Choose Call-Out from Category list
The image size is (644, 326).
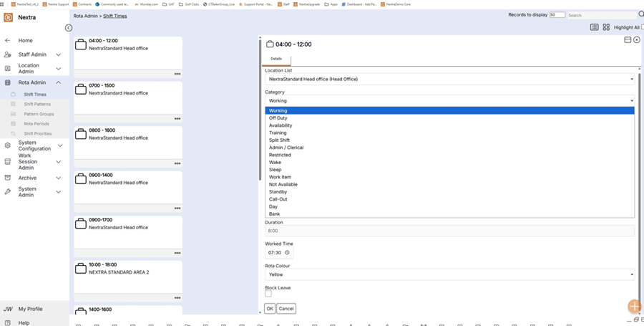tap(450, 199)
